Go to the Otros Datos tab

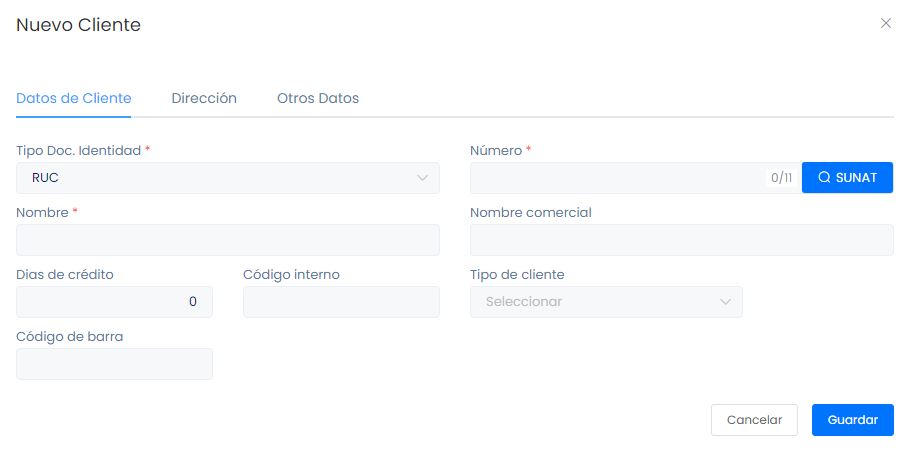click(318, 99)
